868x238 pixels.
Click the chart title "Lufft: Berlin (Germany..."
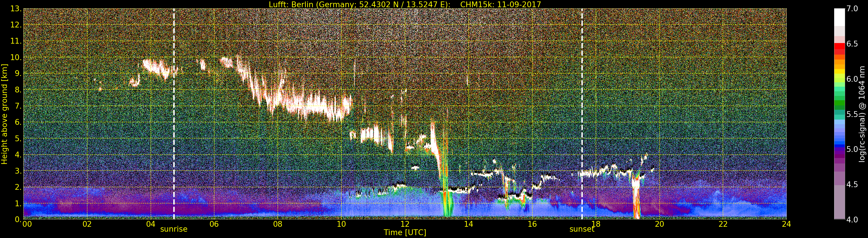pos(405,4)
